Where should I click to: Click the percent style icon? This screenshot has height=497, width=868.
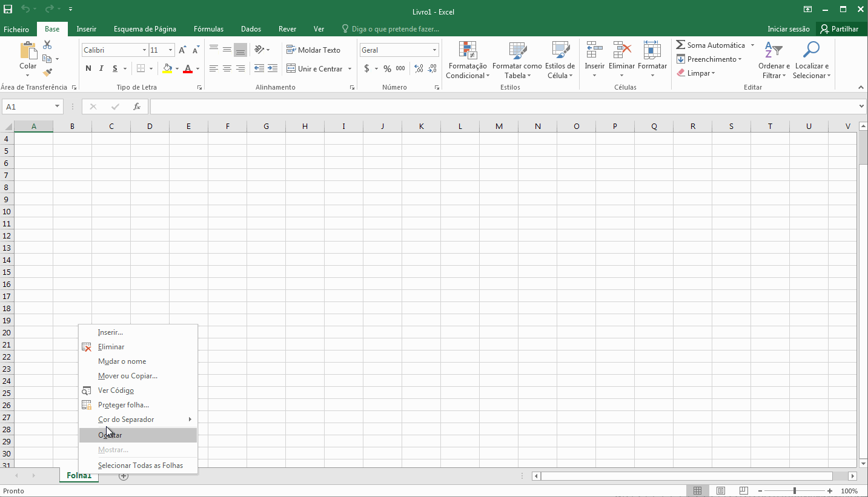387,68
